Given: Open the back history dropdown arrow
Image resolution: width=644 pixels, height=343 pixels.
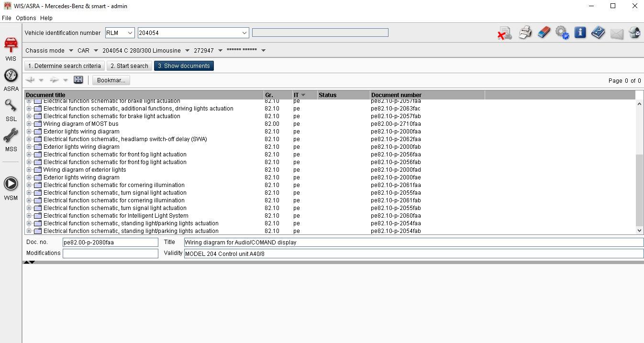Looking at the screenshot, I should [41, 80].
